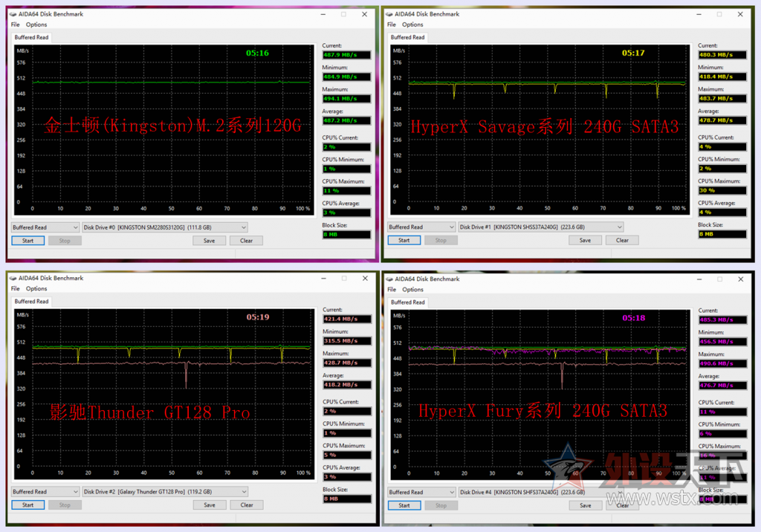Select Buffered Read tab in SHFS37A240G window
The image size is (761, 532).
(x=408, y=302)
